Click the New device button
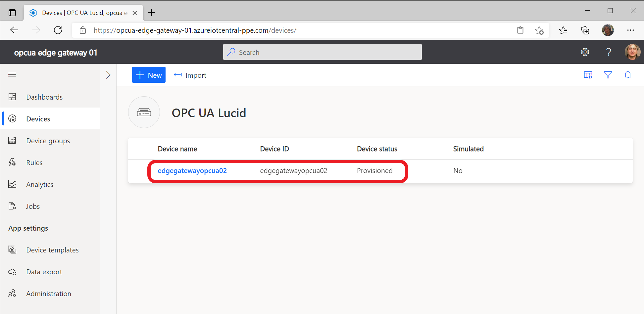The height and width of the screenshot is (314, 644). tap(149, 75)
